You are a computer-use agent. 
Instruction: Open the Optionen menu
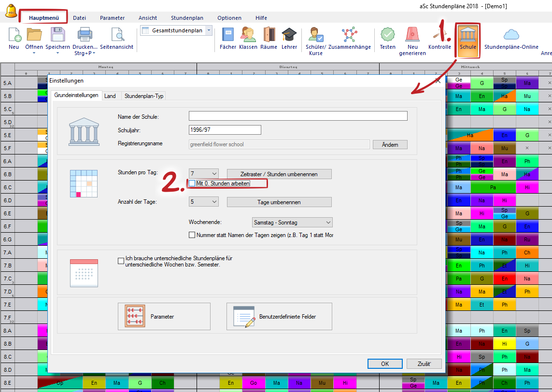click(x=229, y=17)
